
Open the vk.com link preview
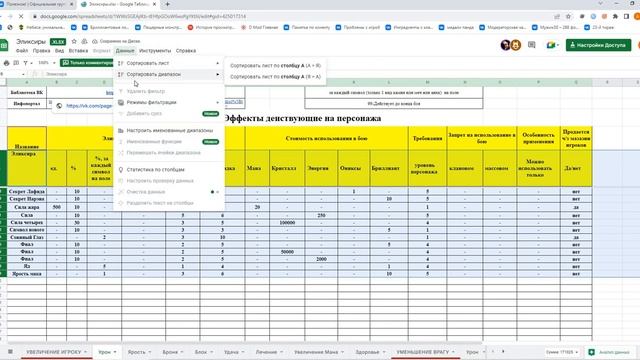click(x=89, y=106)
